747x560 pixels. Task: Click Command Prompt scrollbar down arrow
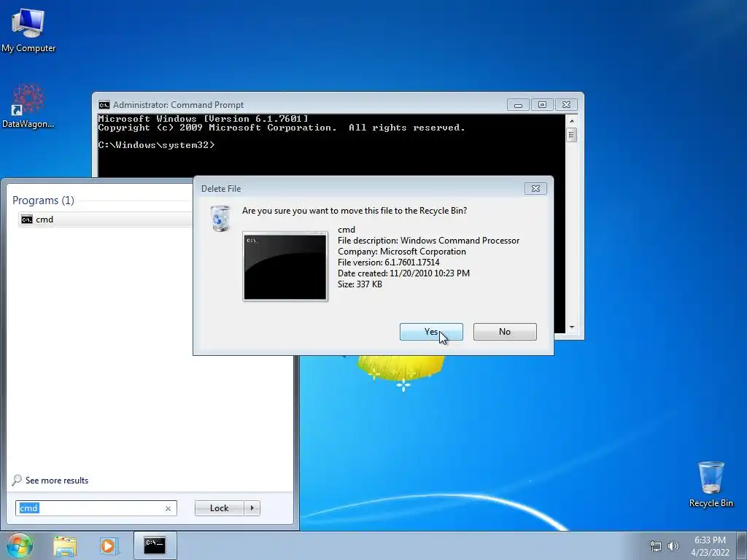[x=572, y=327]
